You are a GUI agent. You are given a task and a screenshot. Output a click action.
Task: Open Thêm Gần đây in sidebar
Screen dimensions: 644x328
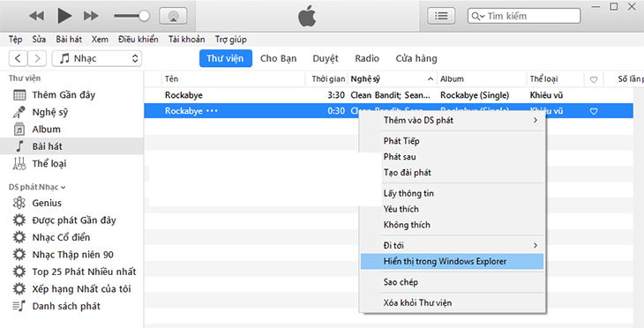coord(64,95)
